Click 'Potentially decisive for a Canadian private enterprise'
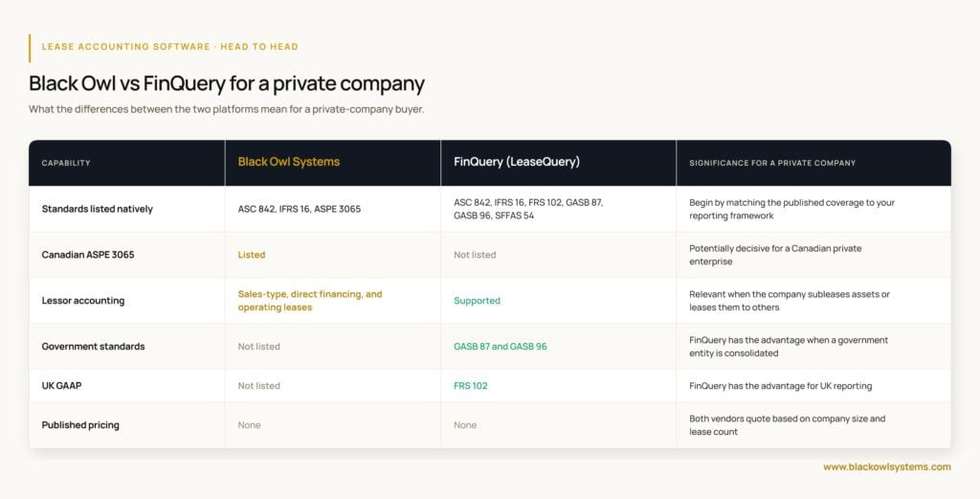This screenshot has width=980, height=499. click(x=775, y=255)
